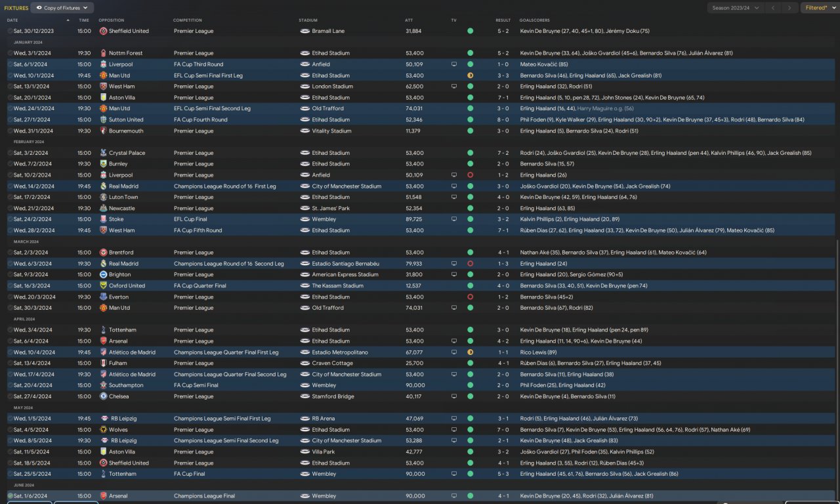This screenshot has width=840, height=504.
Task: Click the Southampton club badge
Action: coord(103,386)
